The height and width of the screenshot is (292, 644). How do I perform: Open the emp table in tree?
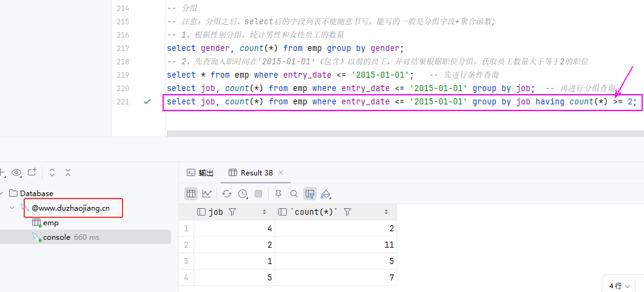(x=50, y=223)
